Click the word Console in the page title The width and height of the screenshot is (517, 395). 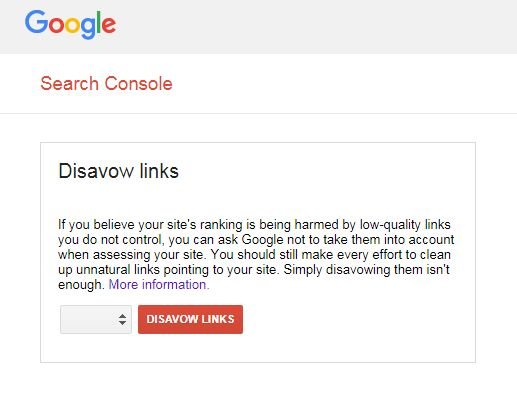click(x=139, y=83)
